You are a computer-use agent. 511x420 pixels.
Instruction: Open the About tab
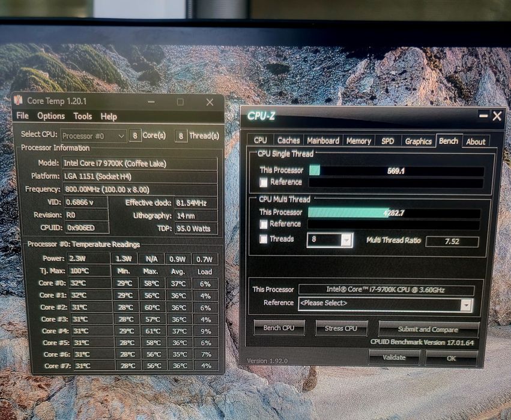[476, 142]
